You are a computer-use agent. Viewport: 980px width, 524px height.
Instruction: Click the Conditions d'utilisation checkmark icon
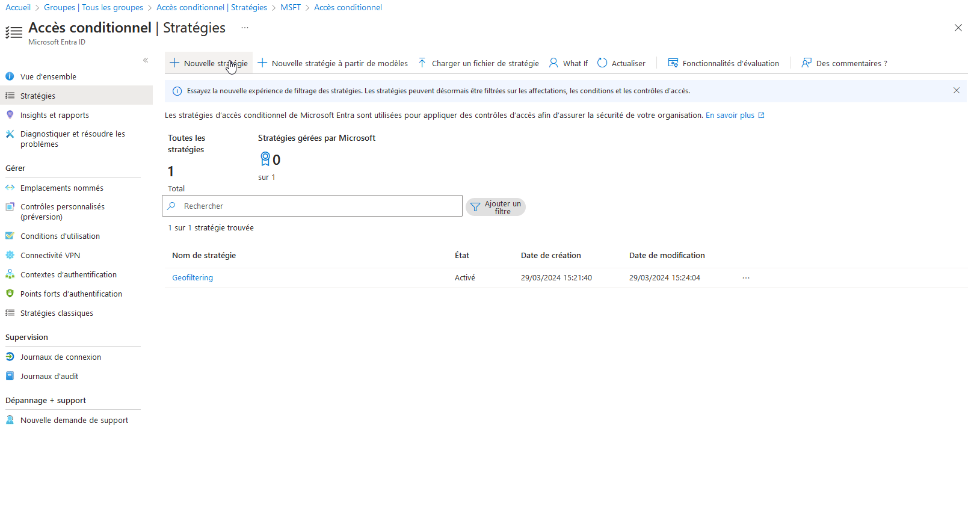tap(10, 236)
